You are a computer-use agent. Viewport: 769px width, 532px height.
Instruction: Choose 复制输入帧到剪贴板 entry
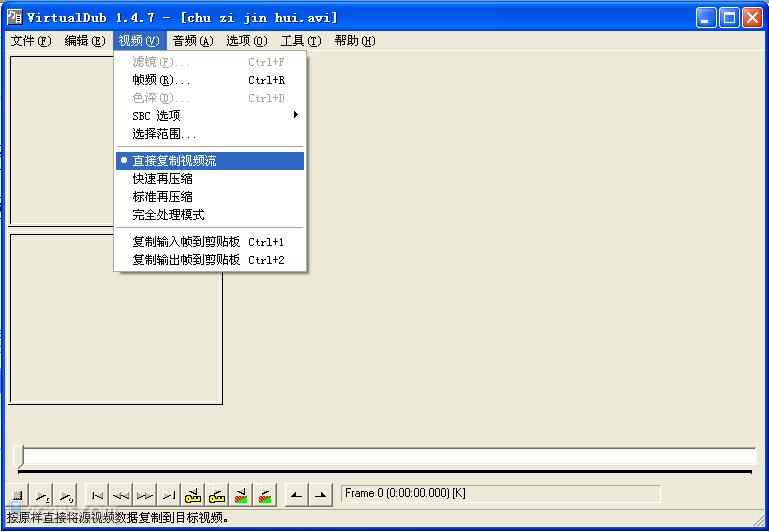[x=210, y=242]
